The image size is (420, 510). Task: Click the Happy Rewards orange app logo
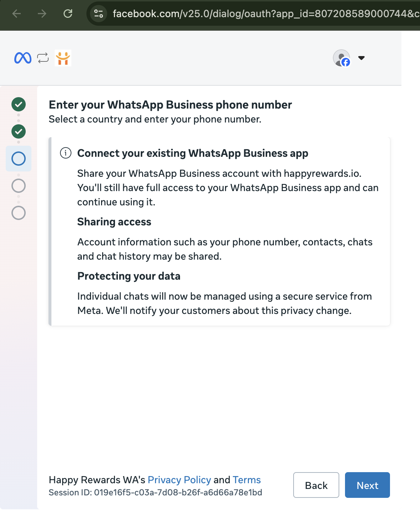point(63,58)
